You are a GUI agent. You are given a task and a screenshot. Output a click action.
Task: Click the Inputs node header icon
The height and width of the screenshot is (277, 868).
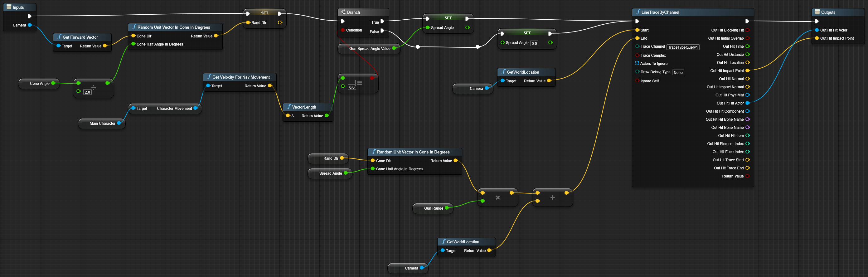(x=9, y=7)
